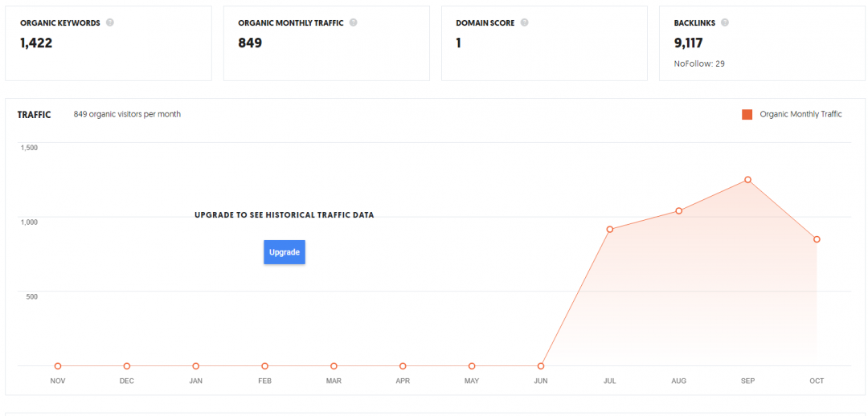Click the OCT month axis label

coord(817,381)
